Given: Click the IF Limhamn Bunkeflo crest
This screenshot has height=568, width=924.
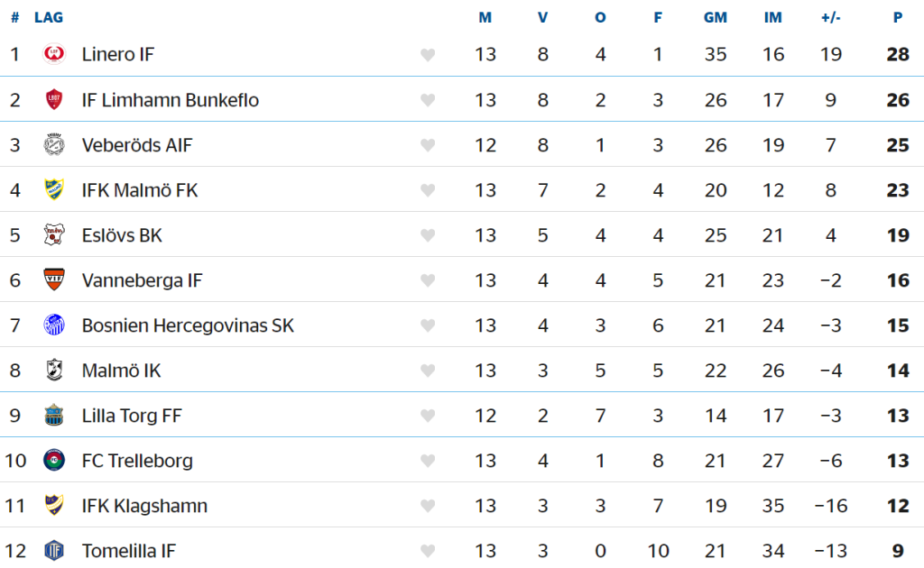Looking at the screenshot, I should [x=54, y=99].
